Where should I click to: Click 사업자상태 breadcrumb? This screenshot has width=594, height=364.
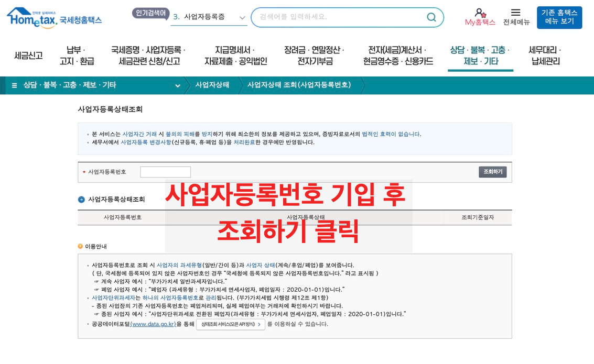(212, 85)
